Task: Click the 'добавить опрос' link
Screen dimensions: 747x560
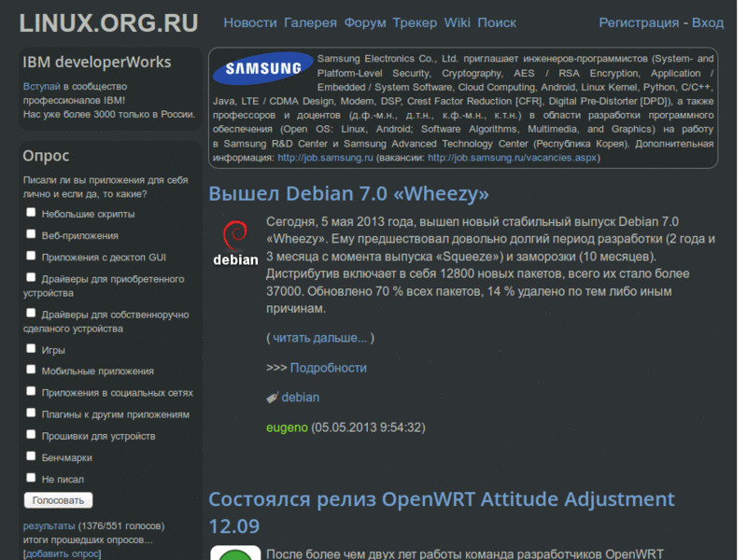Action: click(62, 554)
